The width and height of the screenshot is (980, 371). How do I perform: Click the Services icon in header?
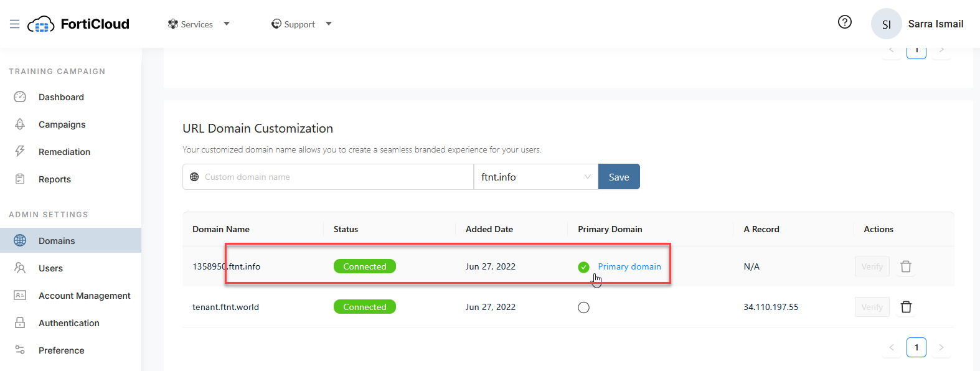(x=173, y=24)
